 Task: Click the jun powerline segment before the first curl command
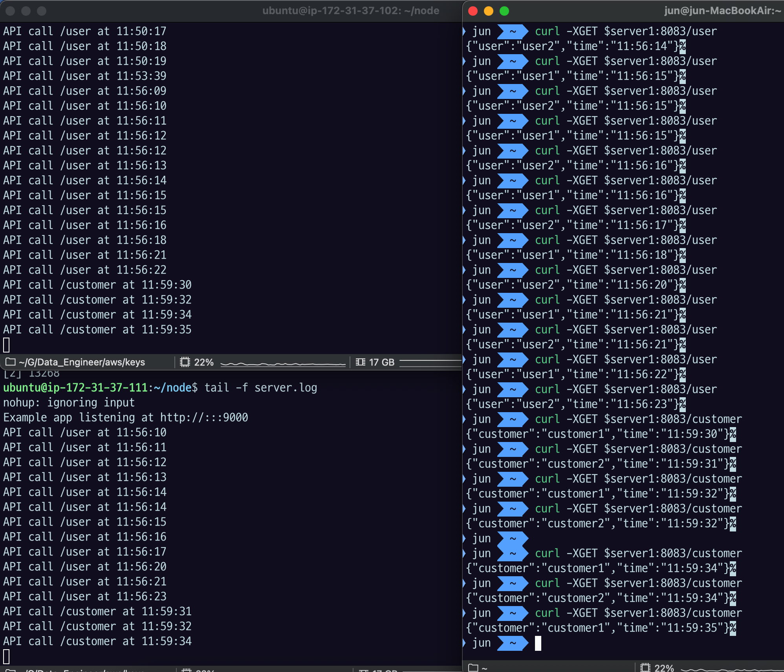pyautogui.click(x=482, y=31)
